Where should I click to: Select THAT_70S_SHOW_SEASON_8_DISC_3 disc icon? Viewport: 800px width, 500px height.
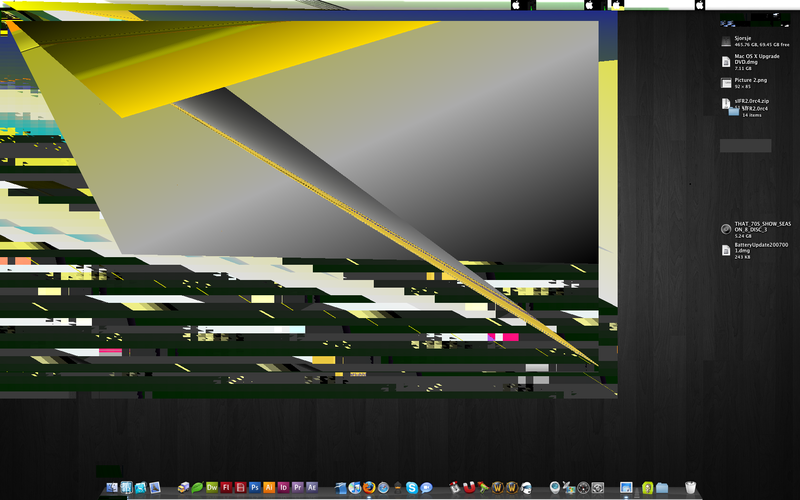click(x=726, y=229)
